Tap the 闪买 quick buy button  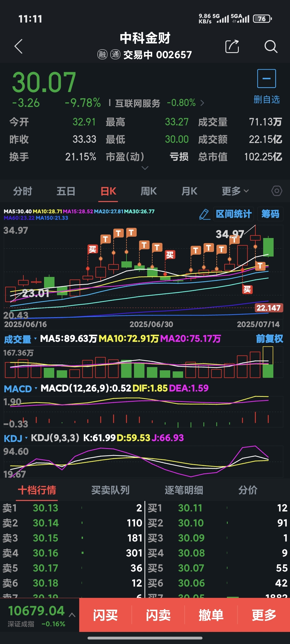point(105,615)
